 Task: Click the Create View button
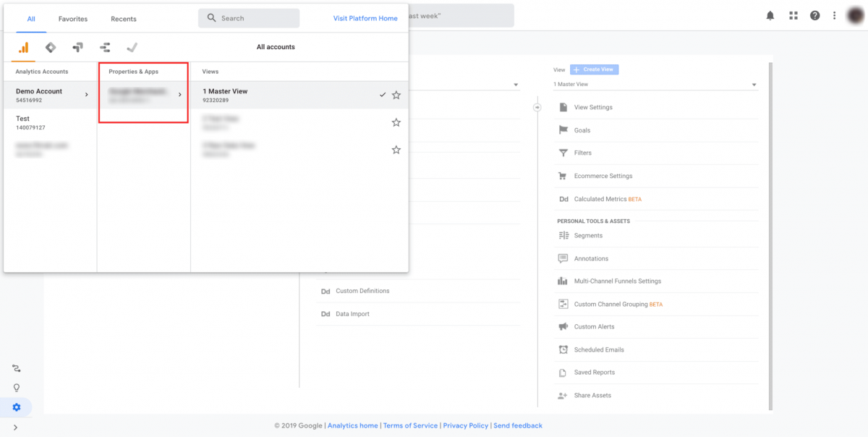tap(595, 69)
